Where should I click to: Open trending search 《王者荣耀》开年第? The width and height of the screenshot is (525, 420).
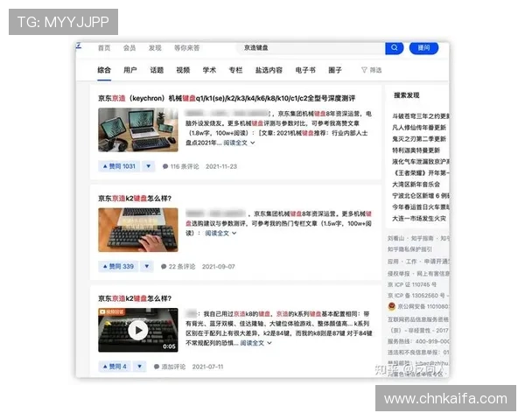point(421,173)
